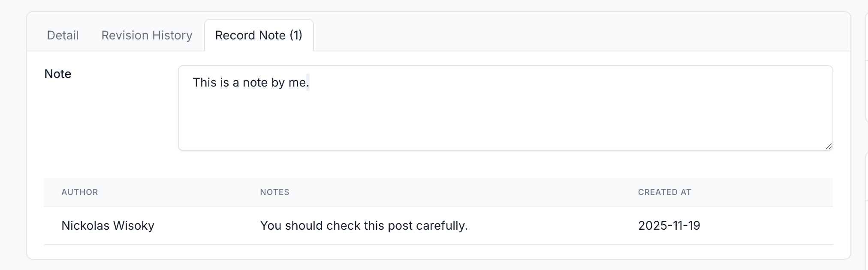
Task: Select the Record Note (1) tab
Action: coord(259,35)
